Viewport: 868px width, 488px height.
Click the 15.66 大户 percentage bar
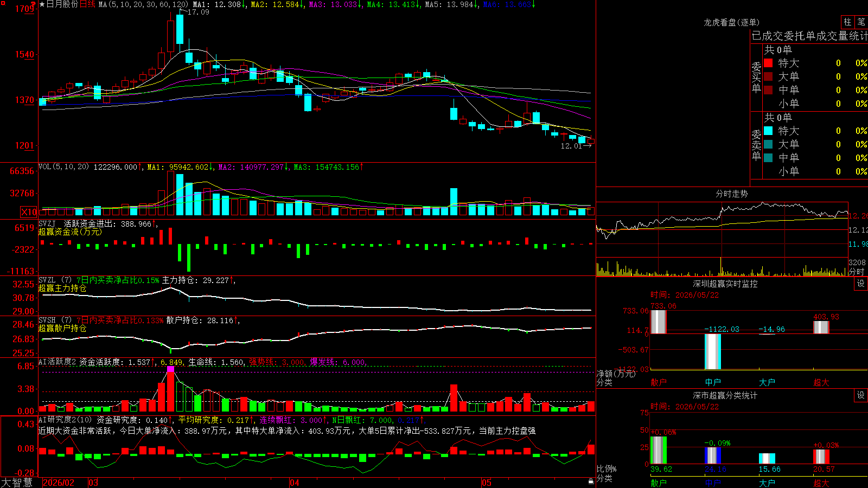(x=767, y=459)
